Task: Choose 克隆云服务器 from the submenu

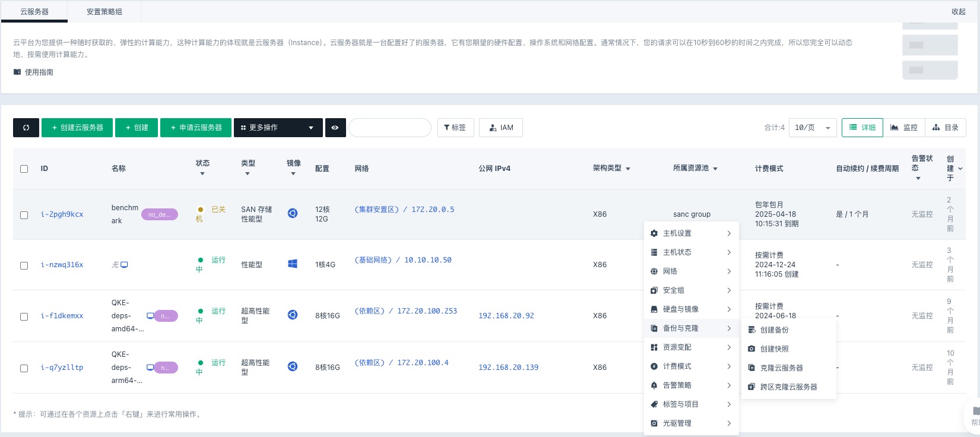Action: [x=781, y=368]
